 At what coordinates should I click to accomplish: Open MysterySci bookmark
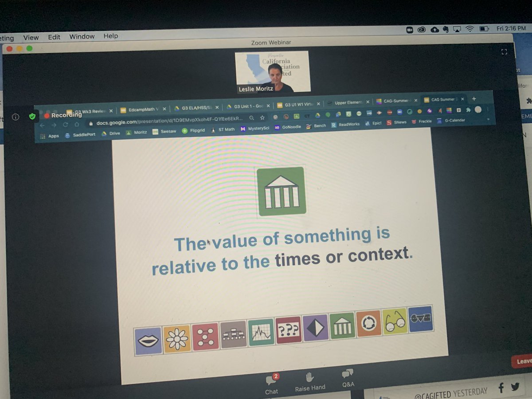[254, 129]
